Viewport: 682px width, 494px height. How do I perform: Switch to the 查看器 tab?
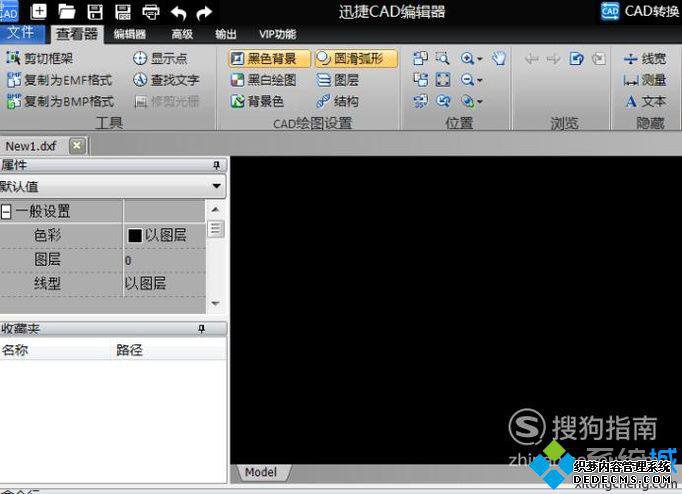pyautogui.click(x=77, y=34)
